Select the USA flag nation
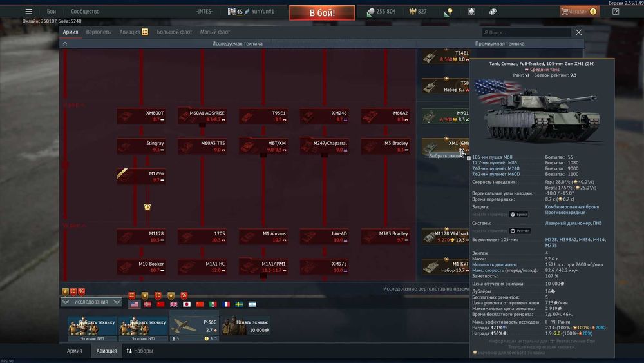This screenshot has width=644, height=363. 135,304
